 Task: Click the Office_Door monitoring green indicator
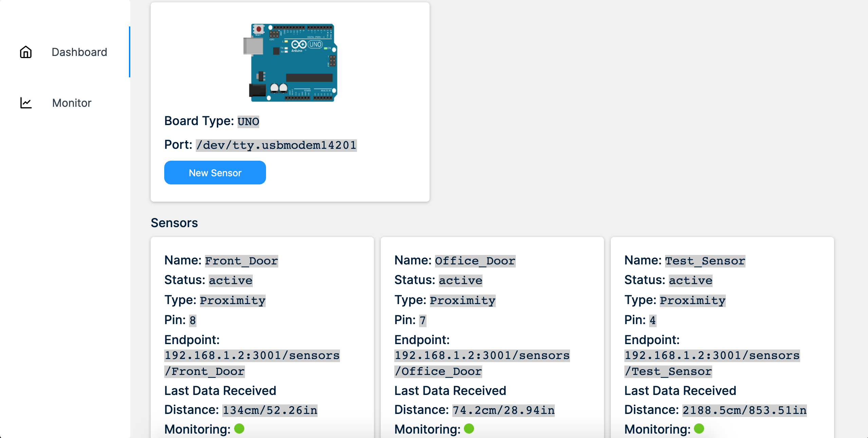pos(469,429)
